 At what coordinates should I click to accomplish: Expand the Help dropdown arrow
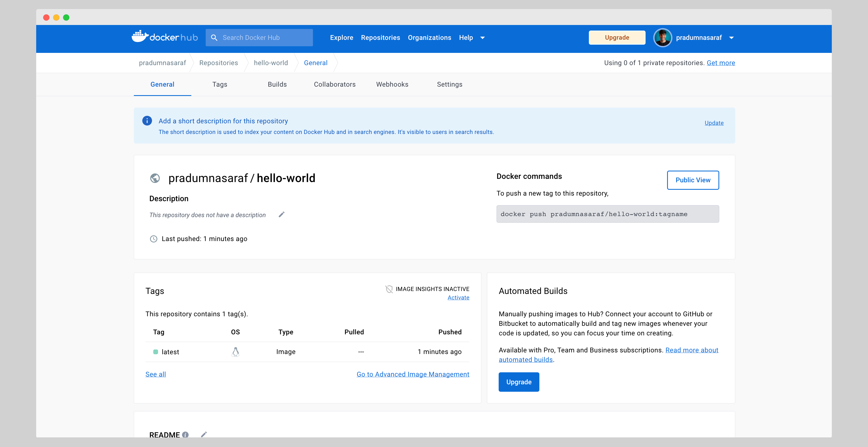[482, 38]
